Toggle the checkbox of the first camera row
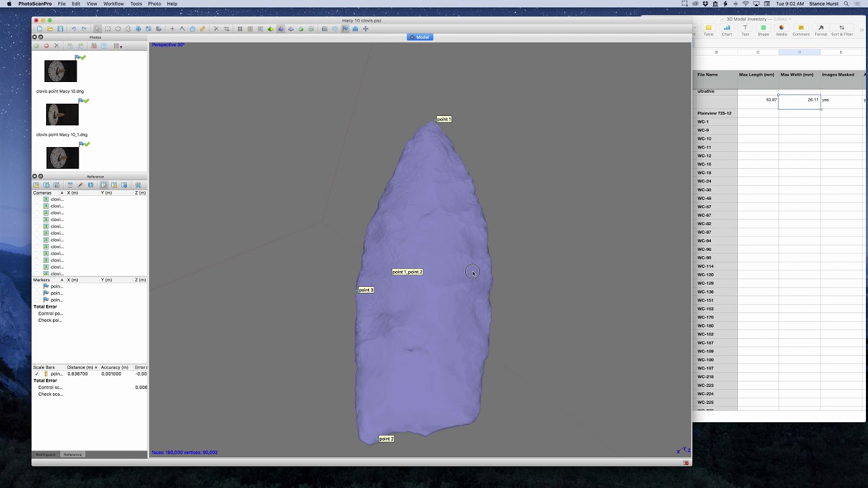The width and height of the screenshot is (868, 488). 37,199
